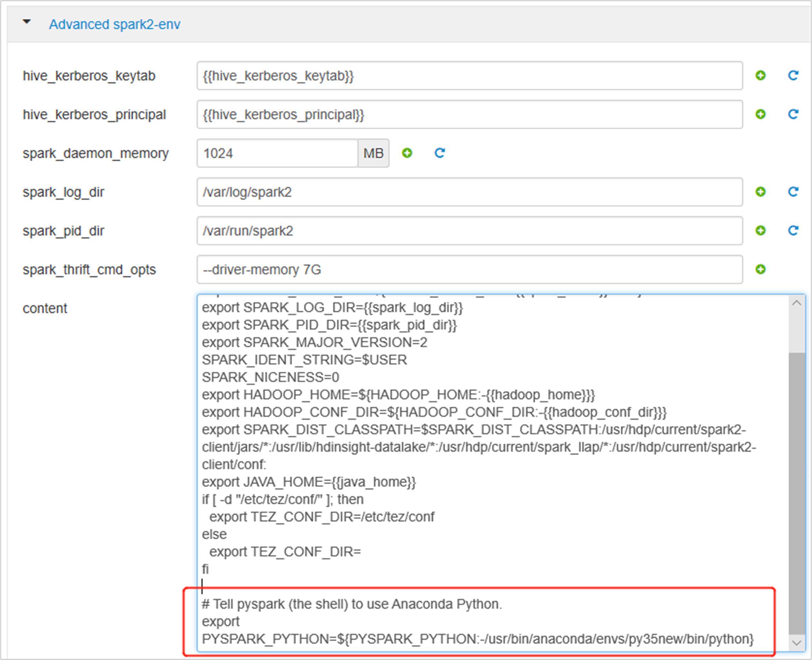Click the MB unit label beside spark_daemon_memory
812x660 pixels.
coord(373,153)
